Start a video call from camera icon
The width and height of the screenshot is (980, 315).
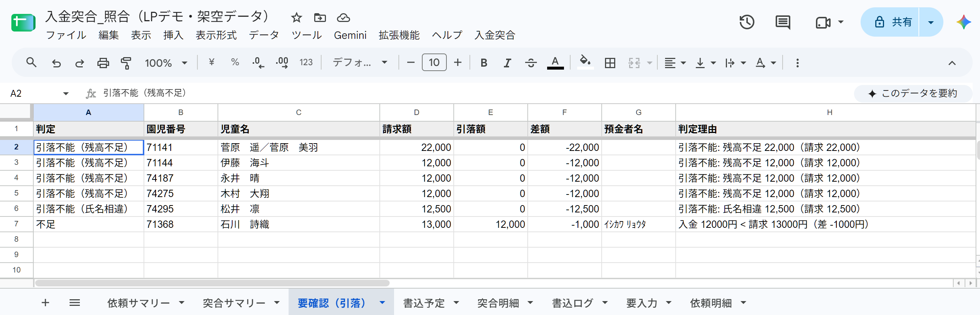823,22
